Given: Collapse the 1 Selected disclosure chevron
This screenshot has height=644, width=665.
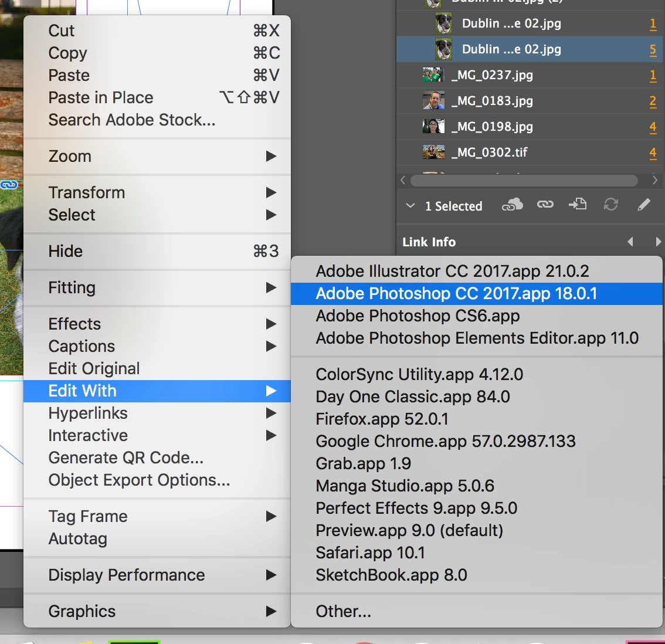Looking at the screenshot, I should 410,206.
